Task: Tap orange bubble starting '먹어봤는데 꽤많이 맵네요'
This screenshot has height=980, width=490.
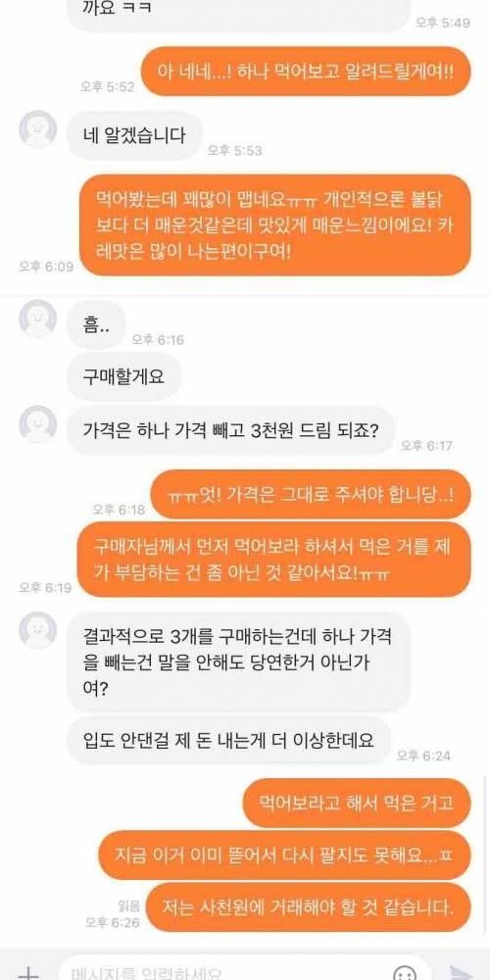Action: coord(276,225)
